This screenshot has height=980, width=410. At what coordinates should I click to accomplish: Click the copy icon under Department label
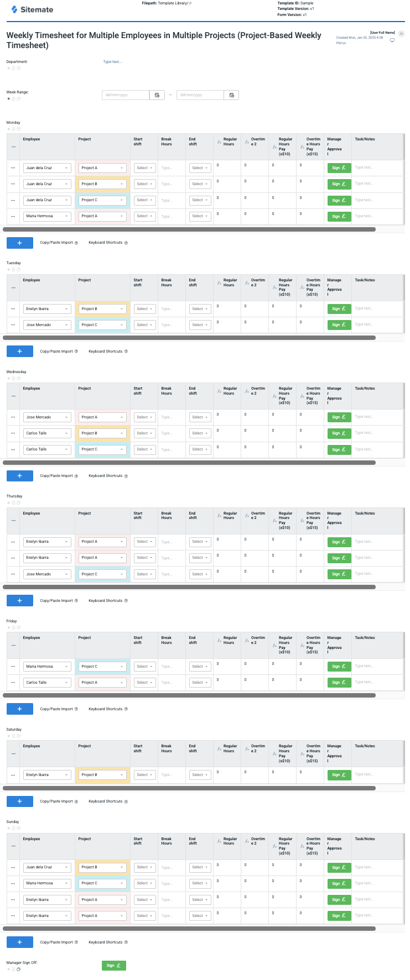[18, 69]
